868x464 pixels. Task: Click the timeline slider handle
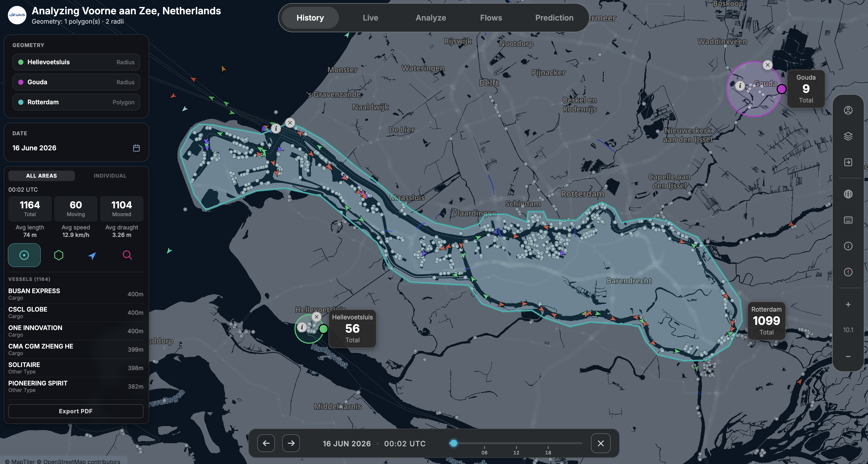[453, 443]
